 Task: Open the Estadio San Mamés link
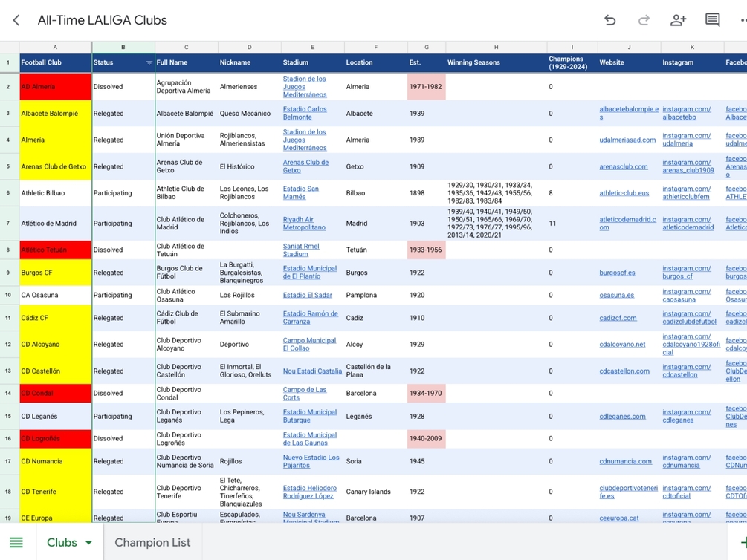pyautogui.click(x=300, y=193)
